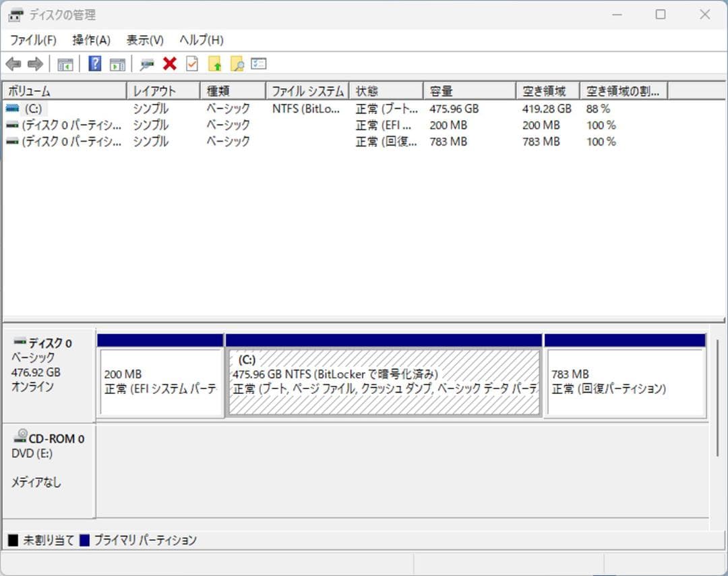This screenshot has height=576, width=728.
Task: Select the (C:) BitLocker partition block
Action: point(384,378)
